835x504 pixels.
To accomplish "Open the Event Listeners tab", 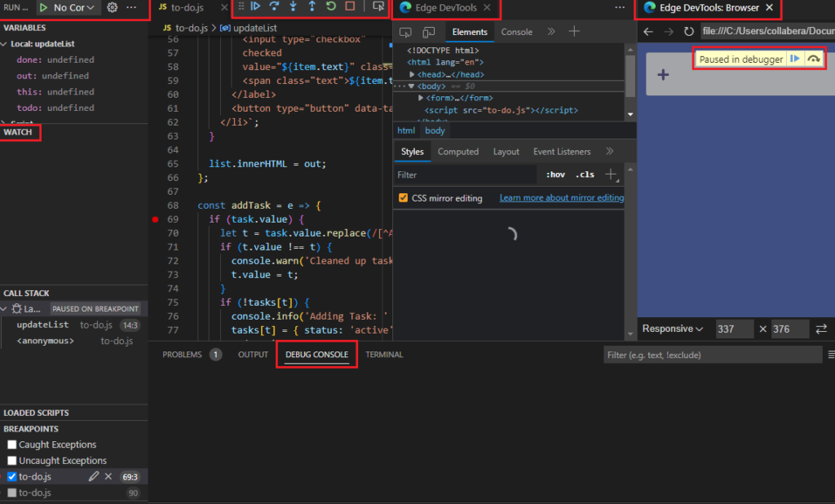I will [562, 152].
